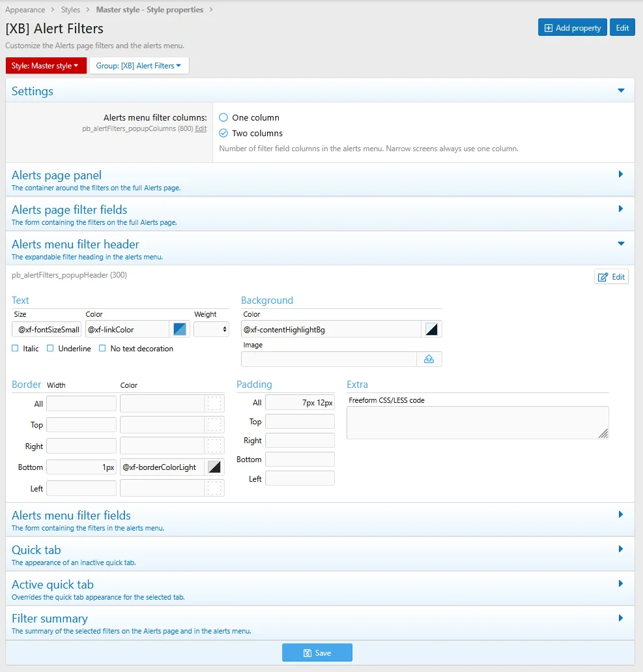Click the Border All width field

pyautogui.click(x=81, y=403)
